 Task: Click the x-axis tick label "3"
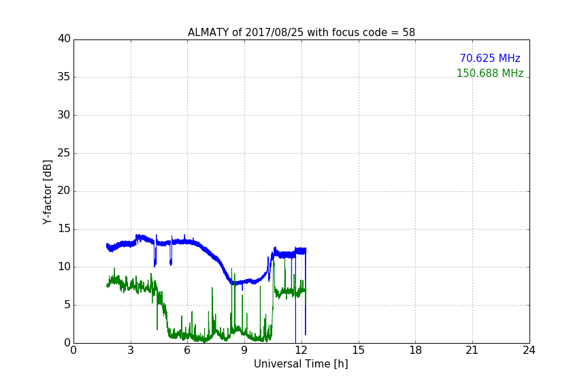[131, 350]
